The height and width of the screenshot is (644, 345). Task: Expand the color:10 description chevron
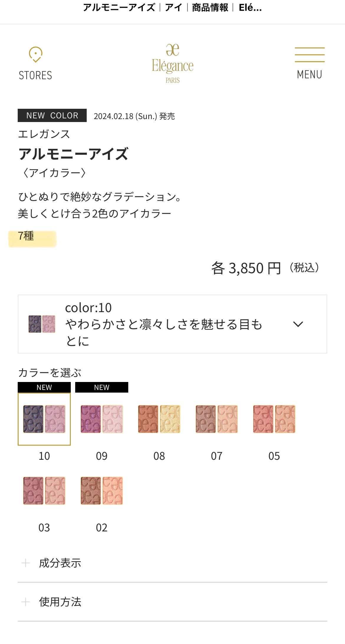pos(299,324)
